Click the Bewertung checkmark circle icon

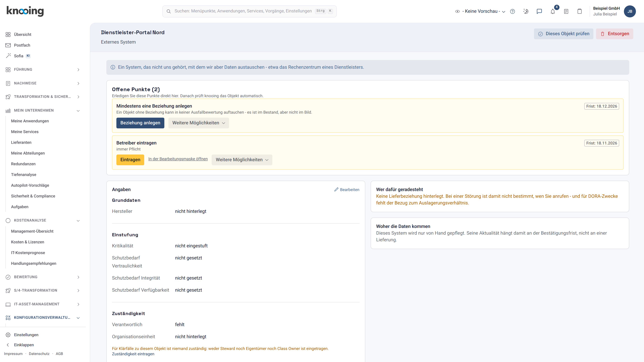click(8, 277)
